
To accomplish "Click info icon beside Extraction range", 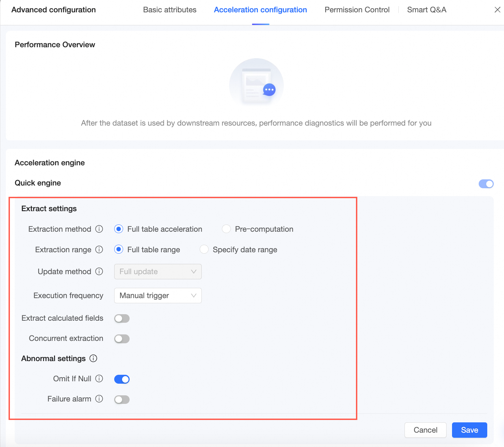I will [x=99, y=250].
